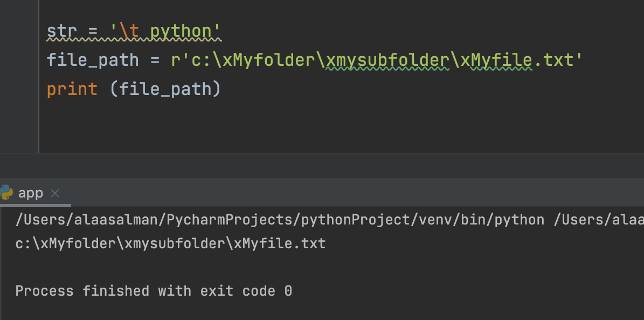Click xMyfile in the code's raw string
Image resolution: width=644 pixels, height=320 pixels.
[x=496, y=60]
